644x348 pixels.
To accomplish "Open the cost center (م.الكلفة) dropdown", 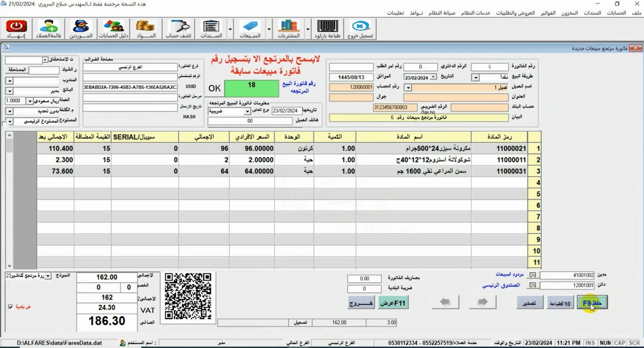I will (x=9, y=111).
